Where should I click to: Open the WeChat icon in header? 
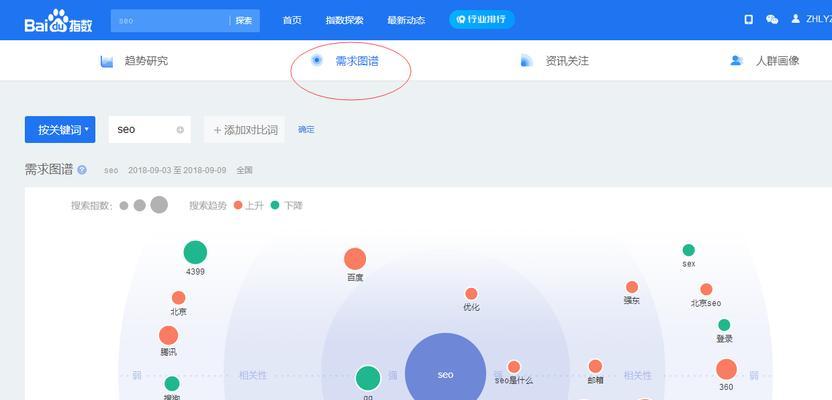click(772, 20)
